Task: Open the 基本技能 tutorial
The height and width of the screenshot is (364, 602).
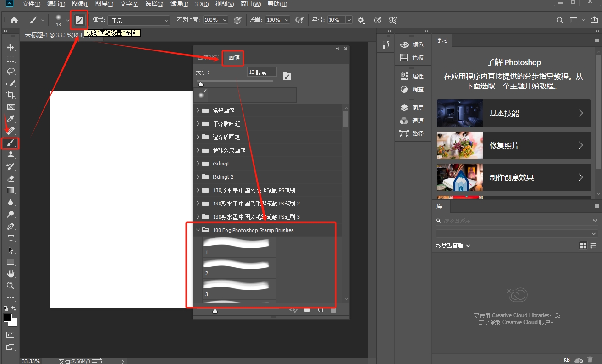Action: (x=514, y=113)
